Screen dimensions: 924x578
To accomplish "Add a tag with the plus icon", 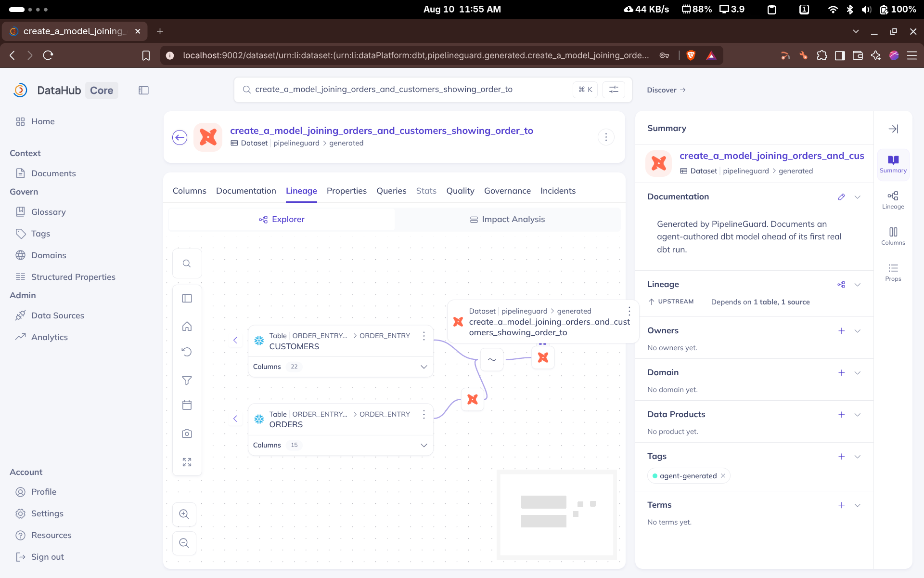I will [841, 457].
